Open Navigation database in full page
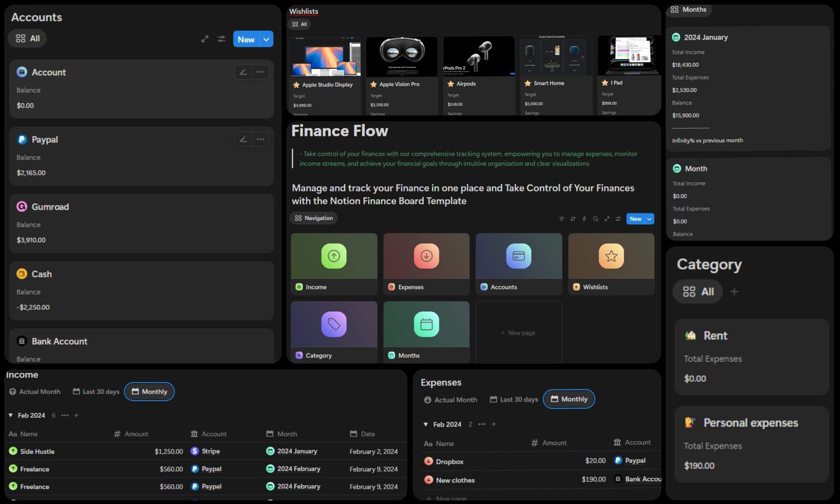The image size is (840, 504). [x=607, y=219]
